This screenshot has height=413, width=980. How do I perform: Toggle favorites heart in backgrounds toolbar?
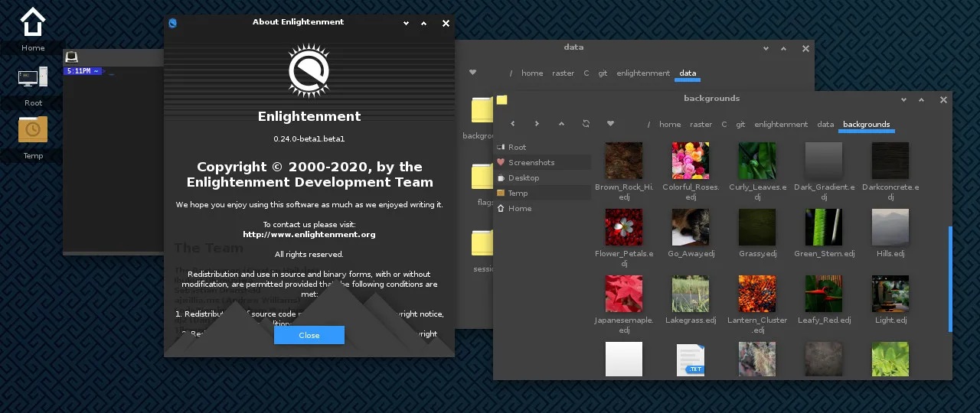tap(610, 124)
